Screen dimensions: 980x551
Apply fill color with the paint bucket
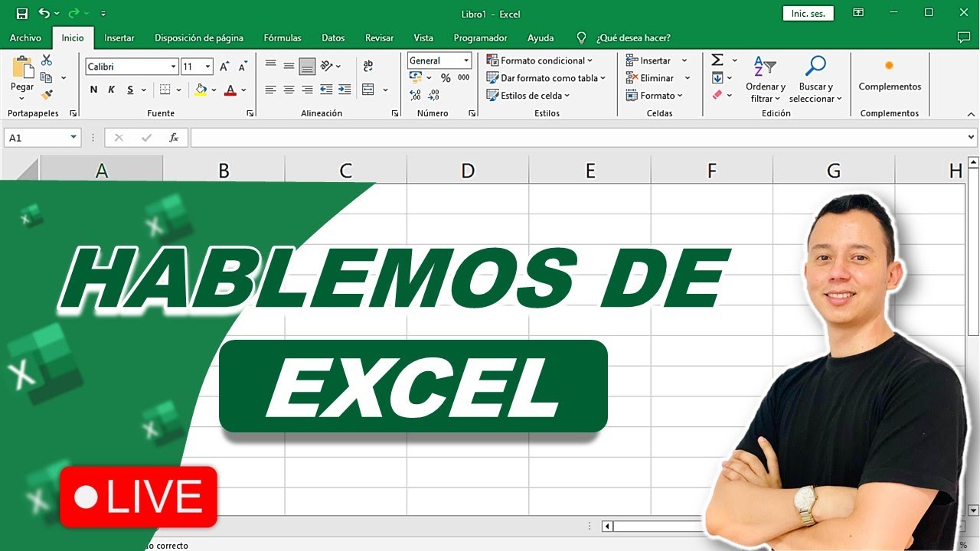click(201, 90)
